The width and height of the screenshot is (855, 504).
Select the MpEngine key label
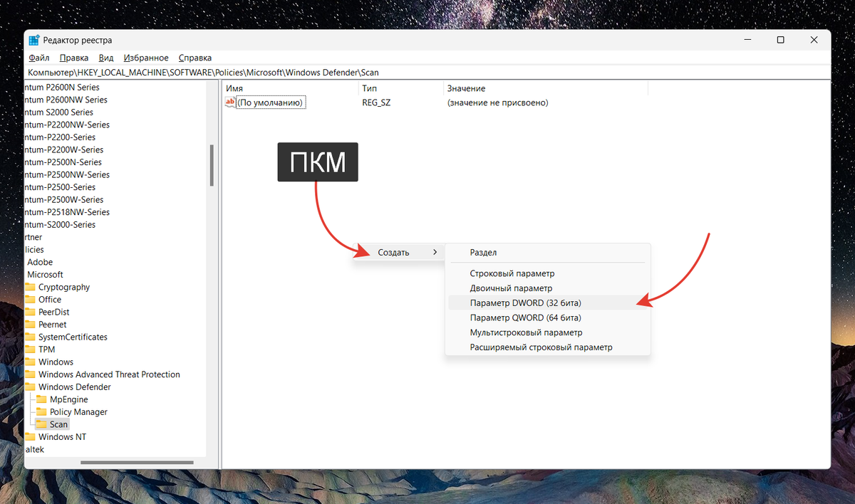tap(69, 399)
